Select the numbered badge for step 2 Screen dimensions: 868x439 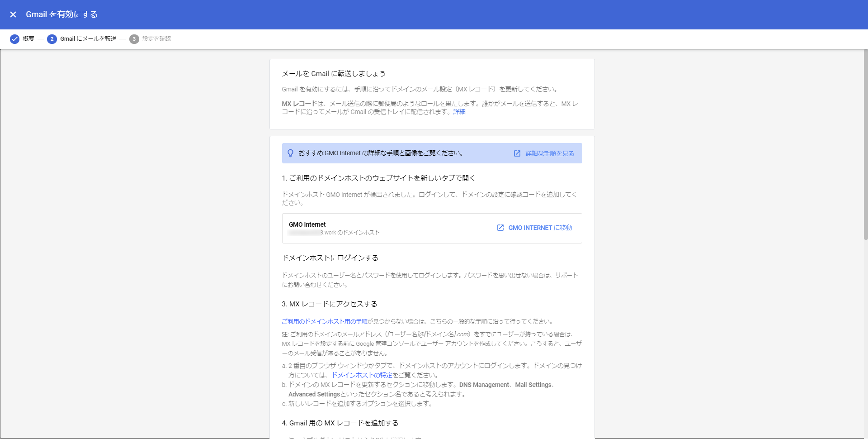click(x=51, y=39)
